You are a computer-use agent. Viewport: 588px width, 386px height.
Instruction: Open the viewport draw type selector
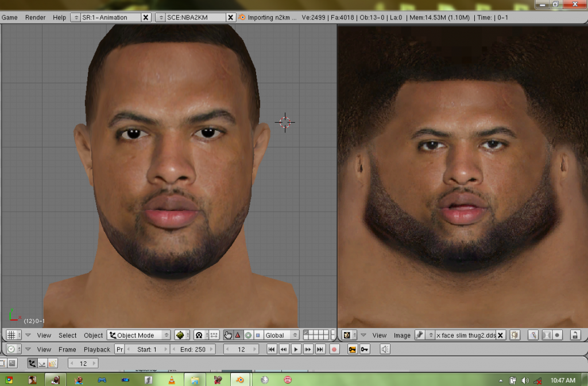183,335
